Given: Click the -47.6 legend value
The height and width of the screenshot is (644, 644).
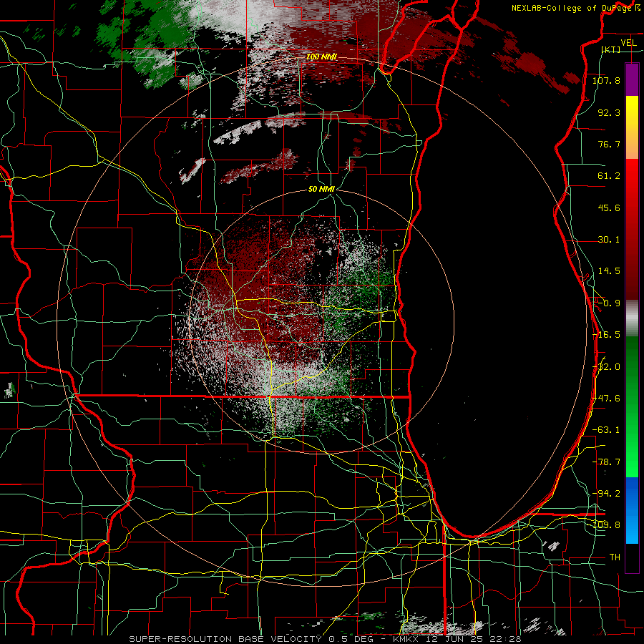Looking at the screenshot, I should (606, 399).
